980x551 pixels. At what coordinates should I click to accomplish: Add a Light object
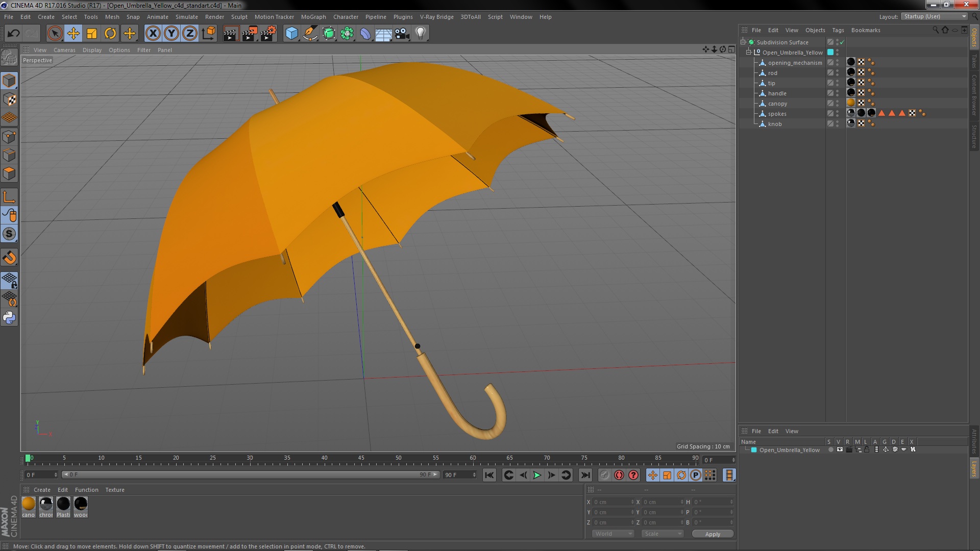tap(421, 34)
